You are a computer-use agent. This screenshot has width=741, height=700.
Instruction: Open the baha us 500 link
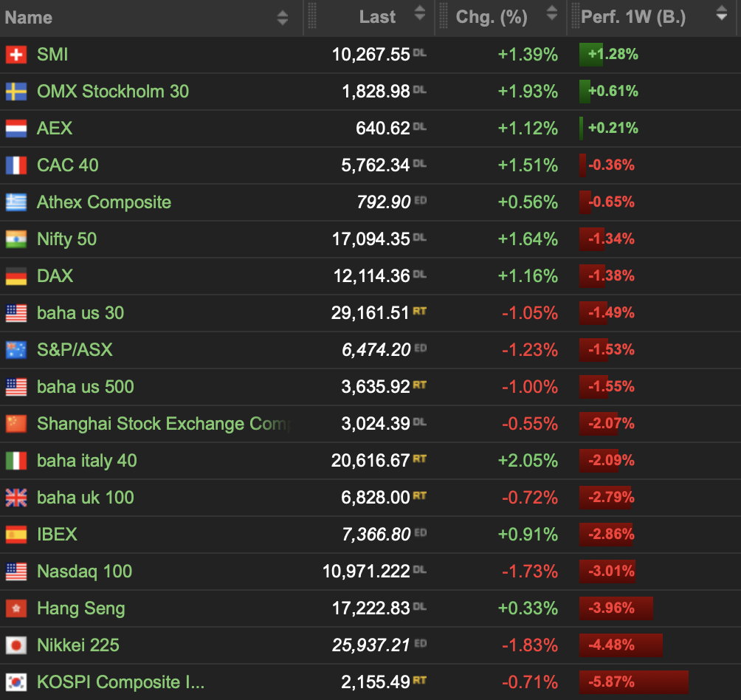click(86, 387)
